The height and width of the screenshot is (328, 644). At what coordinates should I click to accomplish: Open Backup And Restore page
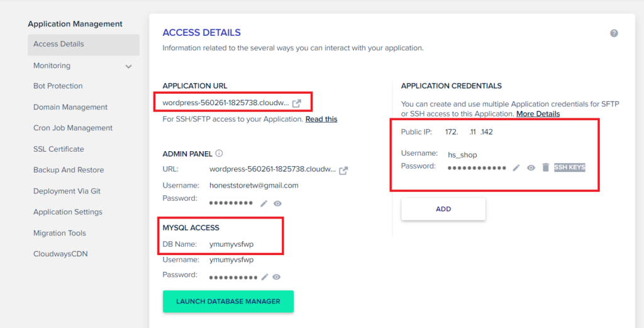69,170
